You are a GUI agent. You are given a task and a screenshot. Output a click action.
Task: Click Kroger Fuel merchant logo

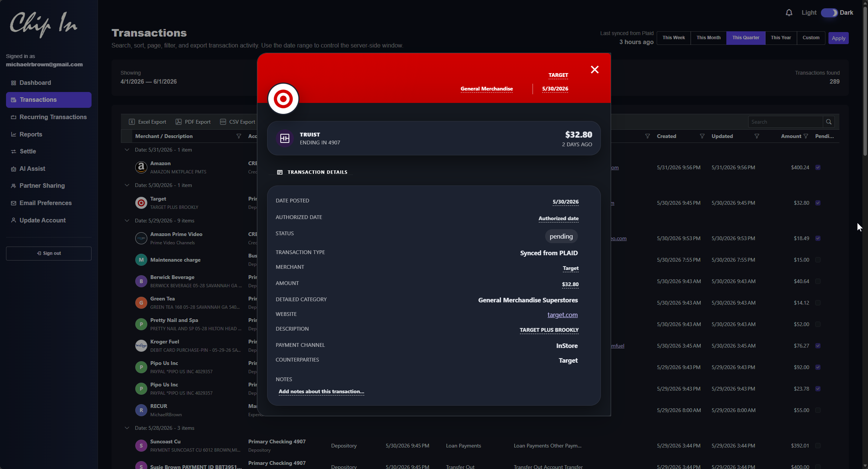(141, 346)
